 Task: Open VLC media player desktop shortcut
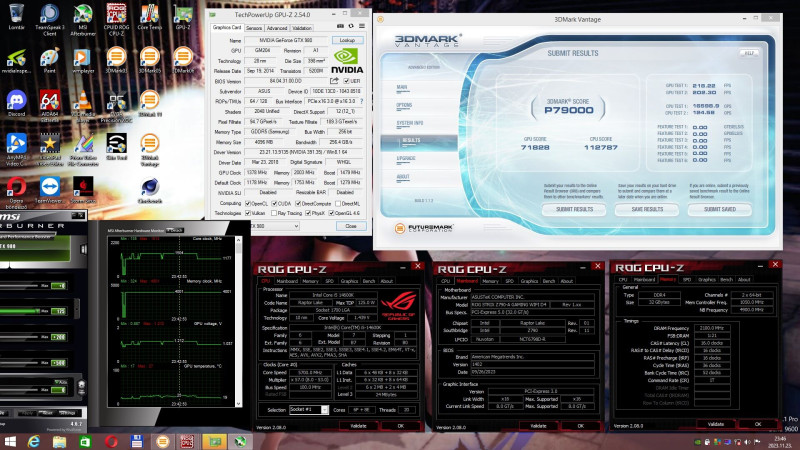pyautogui.click(x=83, y=106)
